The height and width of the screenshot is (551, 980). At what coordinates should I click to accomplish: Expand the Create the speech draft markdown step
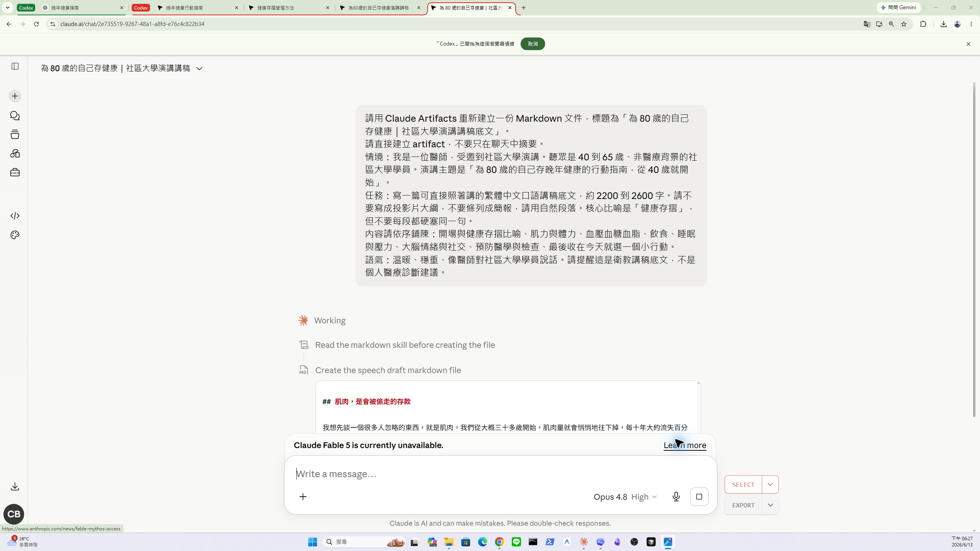pos(388,370)
